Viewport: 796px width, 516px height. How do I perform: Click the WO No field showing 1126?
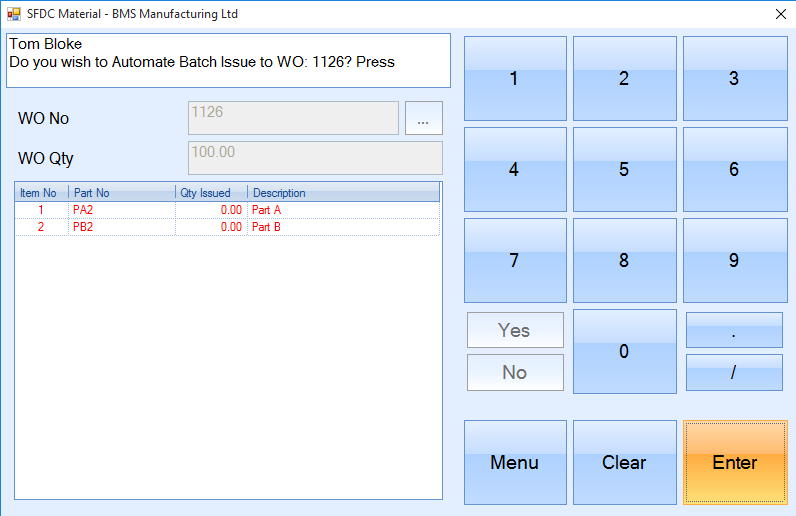(x=293, y=118)
